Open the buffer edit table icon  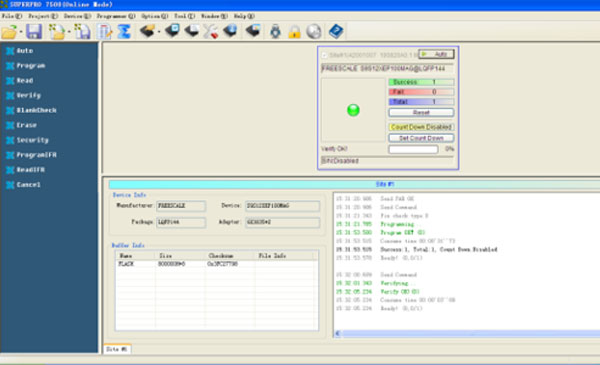click(x=104, y=31)
